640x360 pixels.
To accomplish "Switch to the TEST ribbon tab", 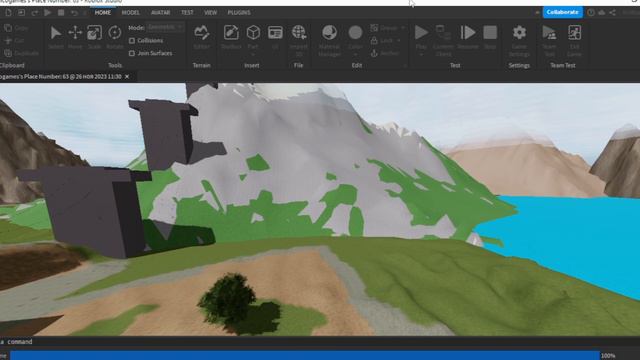I will (x=187, y=13).
